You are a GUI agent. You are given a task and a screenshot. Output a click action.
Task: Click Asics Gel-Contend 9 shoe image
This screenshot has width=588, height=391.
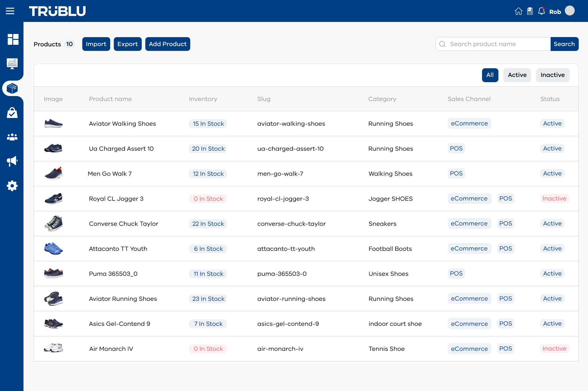point(53,324)
